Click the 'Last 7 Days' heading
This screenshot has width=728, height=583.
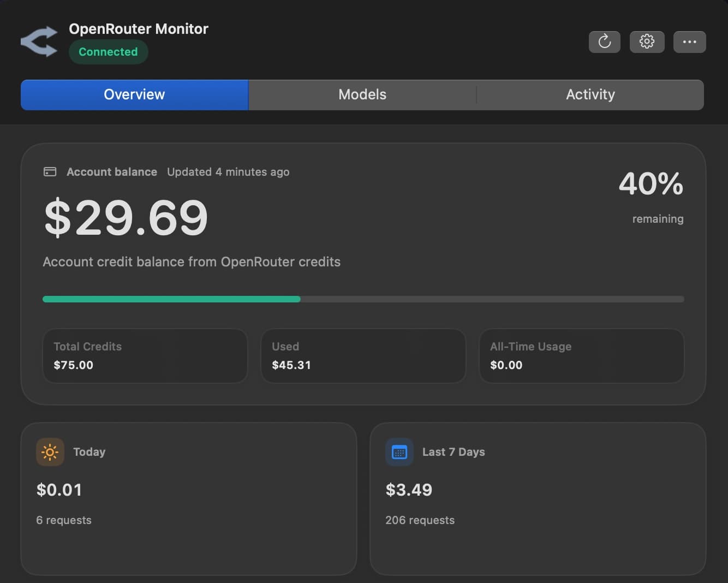tap(453, 452)
